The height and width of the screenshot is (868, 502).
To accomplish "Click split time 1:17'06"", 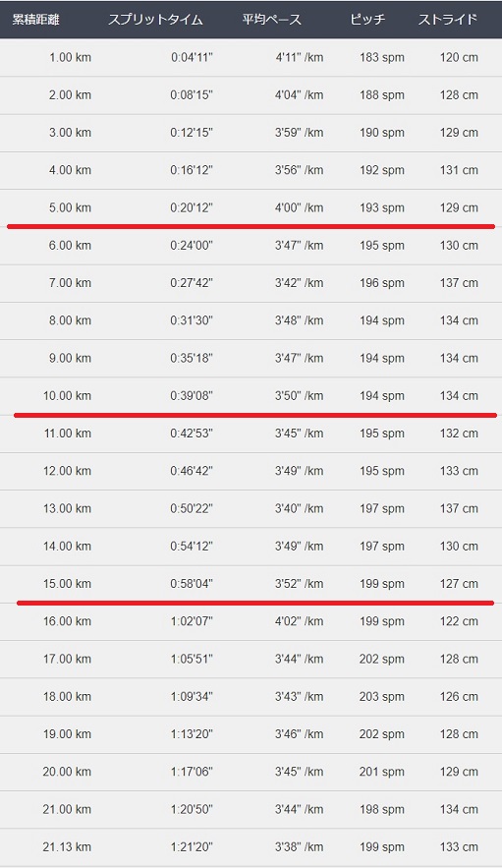I will point(192,772).
